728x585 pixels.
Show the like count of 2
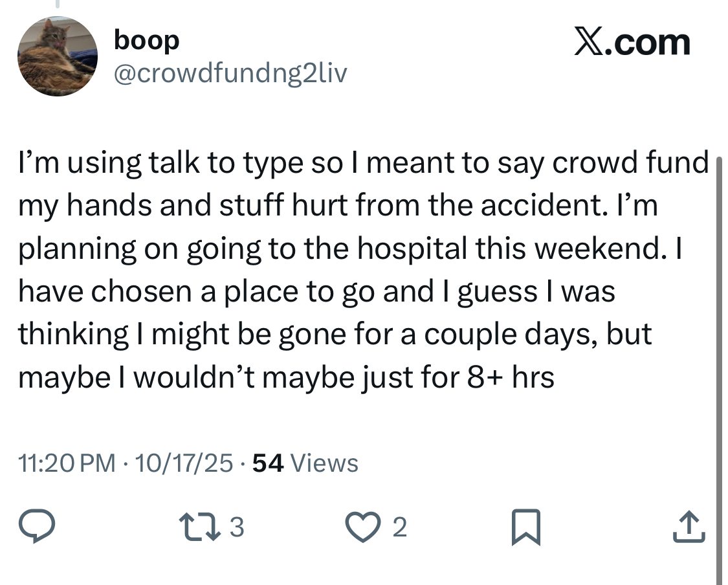(400, 527)
